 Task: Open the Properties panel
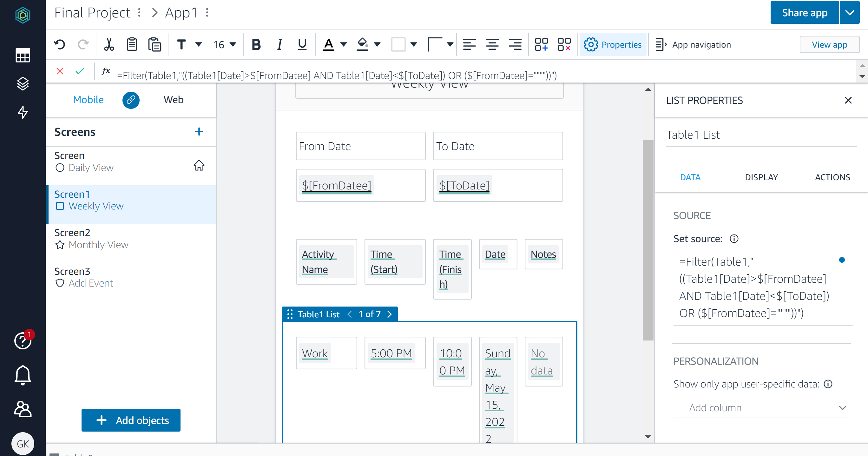tap(613, 44)
